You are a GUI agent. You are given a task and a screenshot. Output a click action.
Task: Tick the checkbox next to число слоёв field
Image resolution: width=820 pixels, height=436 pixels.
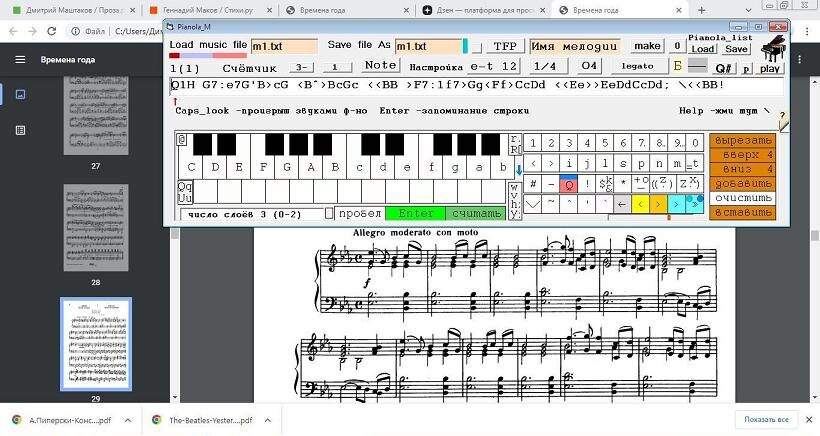[x=329, y=213]
